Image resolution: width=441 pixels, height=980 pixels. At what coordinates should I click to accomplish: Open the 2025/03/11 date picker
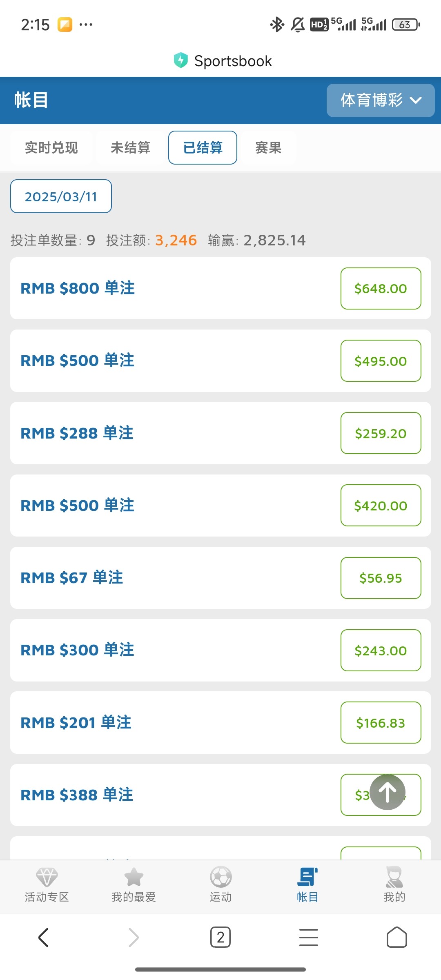tap(61, 196)
